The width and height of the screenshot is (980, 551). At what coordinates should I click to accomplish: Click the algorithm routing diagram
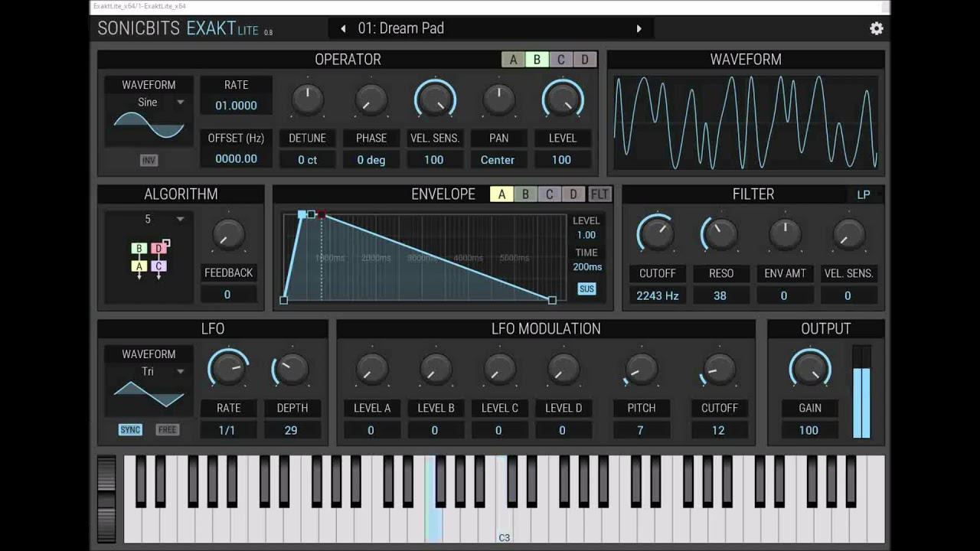pos(149,260)
